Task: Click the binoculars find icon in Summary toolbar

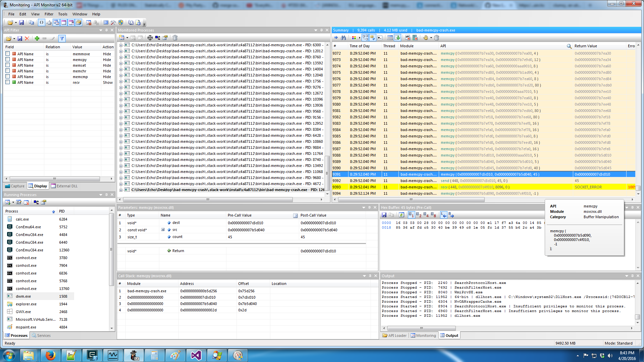Action: coord(343,38)
